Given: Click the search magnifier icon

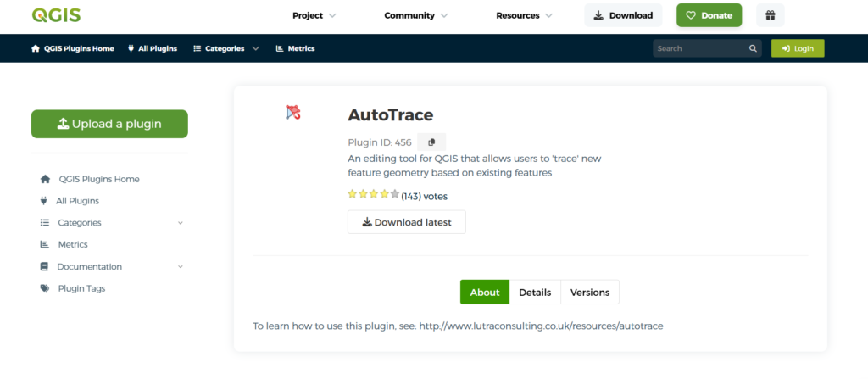Looking at the screenshot, I should coord(753,48).
